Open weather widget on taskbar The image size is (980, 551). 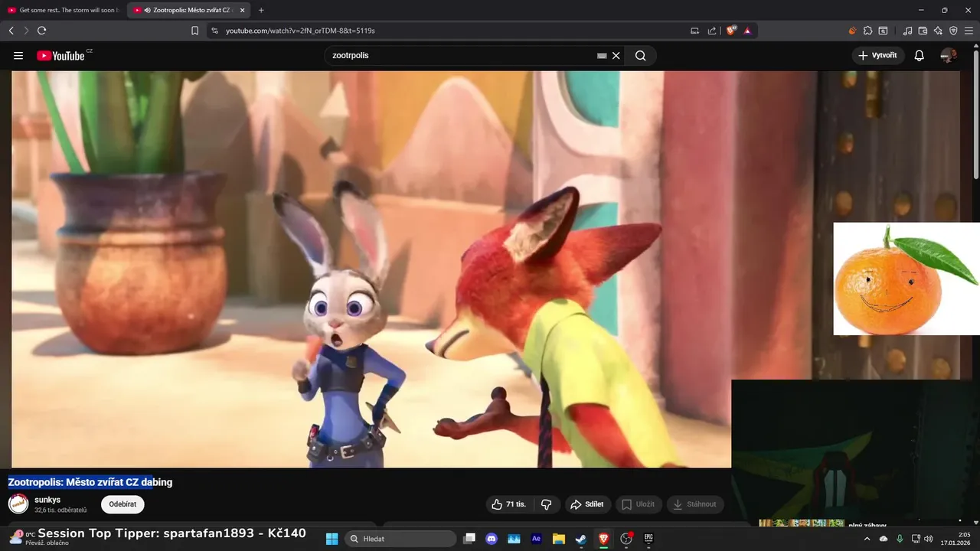(37, 538)
